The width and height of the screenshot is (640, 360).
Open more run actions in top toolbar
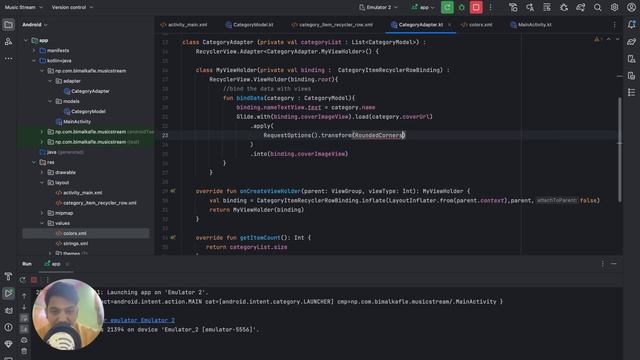[491, 7]
